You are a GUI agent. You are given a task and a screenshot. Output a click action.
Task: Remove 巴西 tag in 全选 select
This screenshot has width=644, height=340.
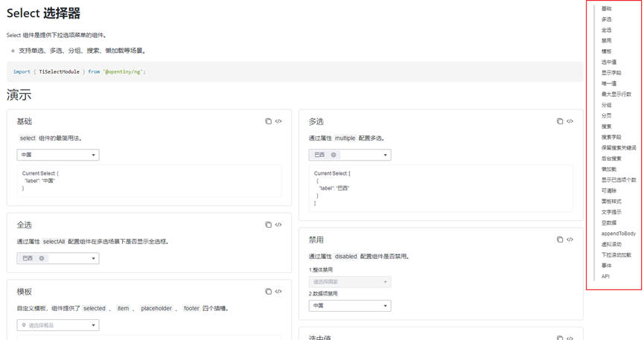tap(42, 258)
